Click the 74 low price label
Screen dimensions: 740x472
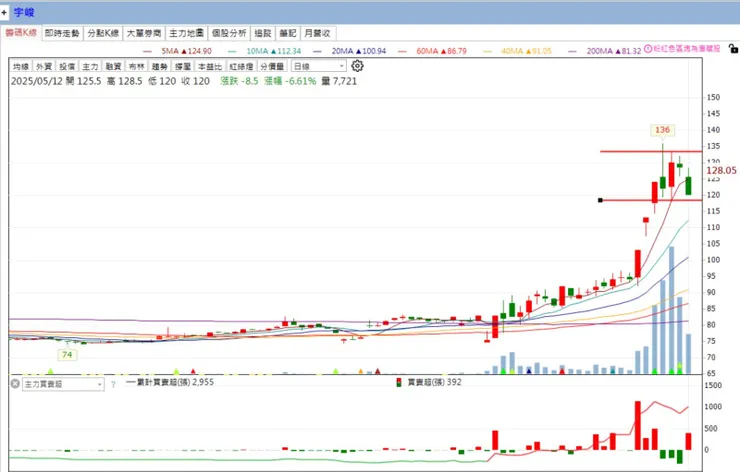pos(67,354)
